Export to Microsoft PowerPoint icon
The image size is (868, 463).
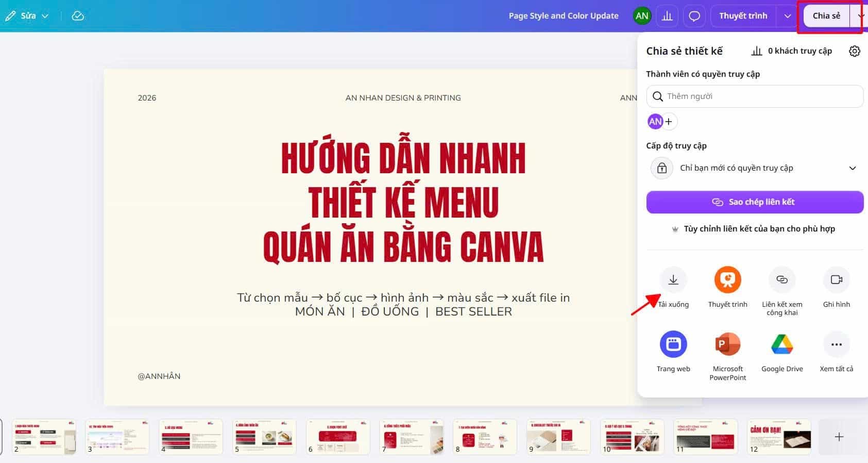[727, 344]
